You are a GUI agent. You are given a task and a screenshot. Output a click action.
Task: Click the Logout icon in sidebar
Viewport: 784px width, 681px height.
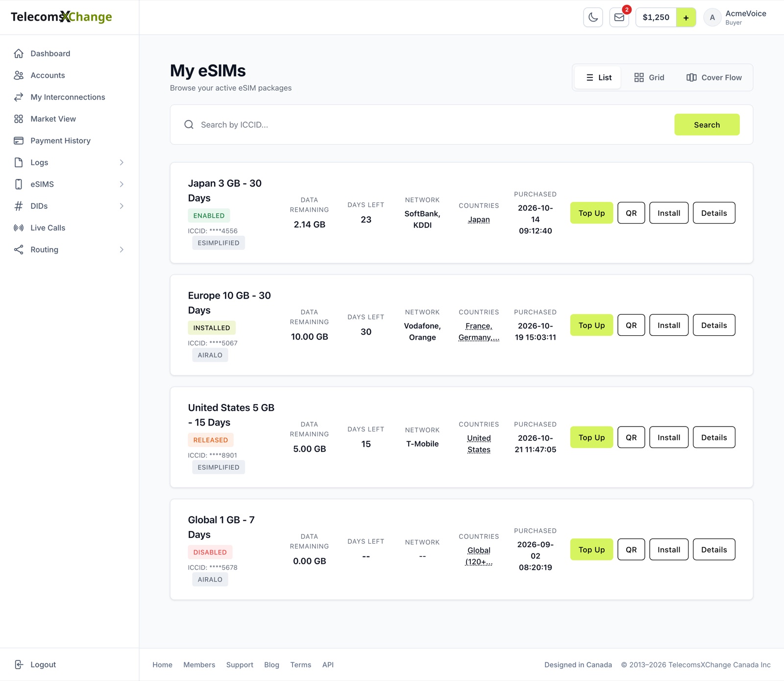[19, 664]
